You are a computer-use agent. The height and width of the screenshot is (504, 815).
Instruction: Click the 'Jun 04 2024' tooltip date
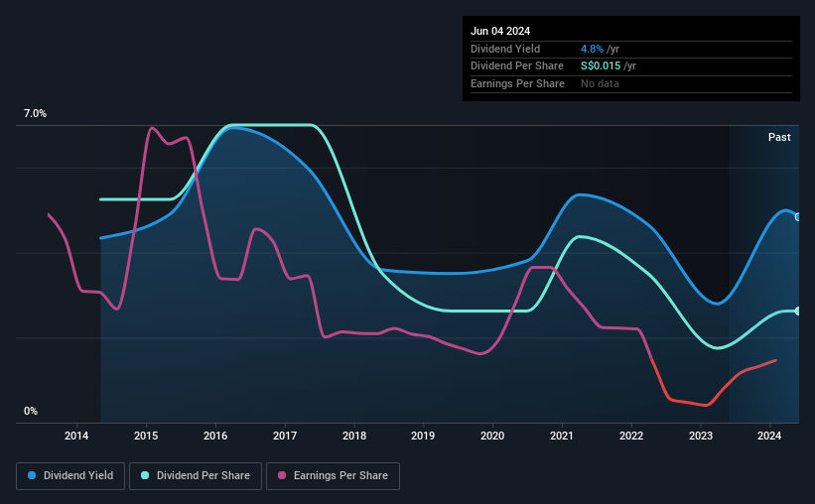500,31
